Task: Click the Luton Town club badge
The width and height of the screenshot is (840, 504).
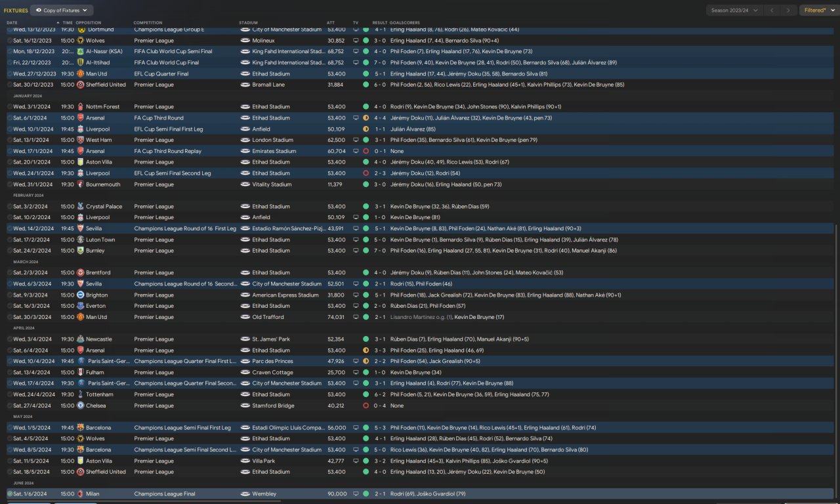Action: point(80,240)
